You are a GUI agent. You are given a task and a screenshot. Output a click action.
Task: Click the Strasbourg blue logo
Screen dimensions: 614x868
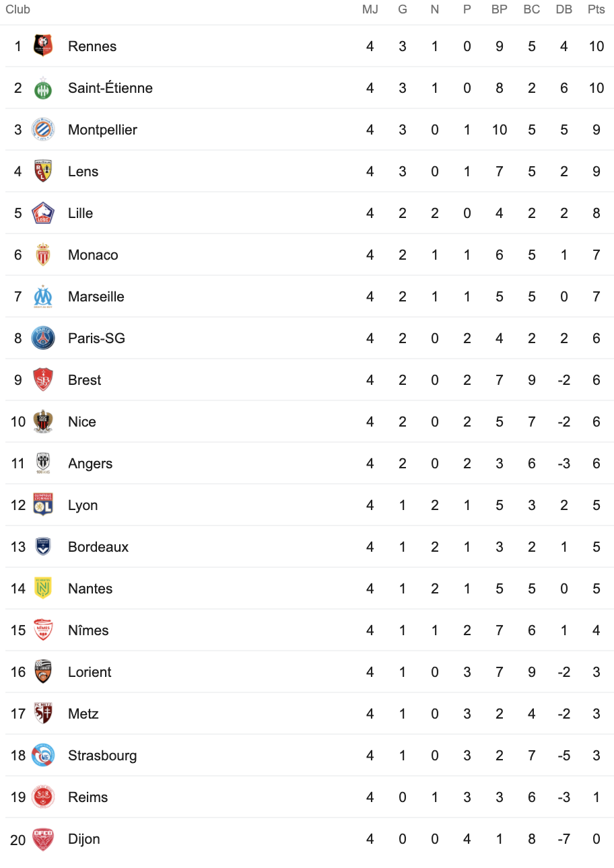click(x=43, y=755)
